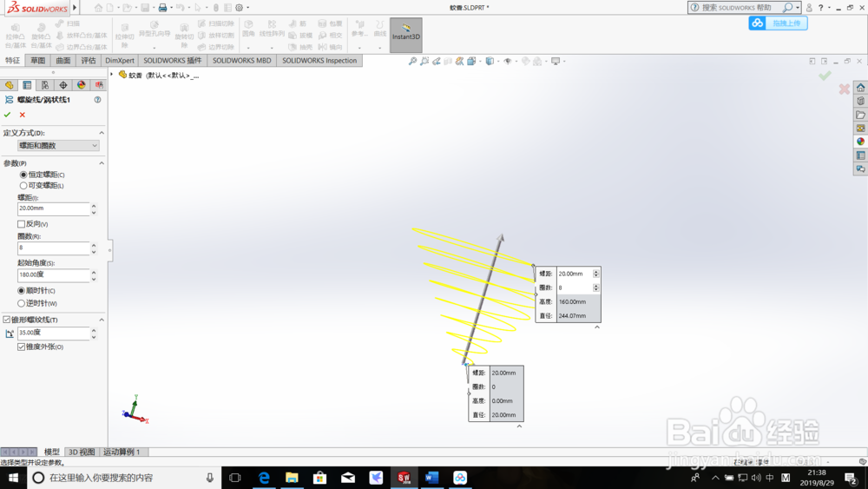
Task: Open SOLIDWORKS Inspection tab
Action: click(x=319, y=60)
